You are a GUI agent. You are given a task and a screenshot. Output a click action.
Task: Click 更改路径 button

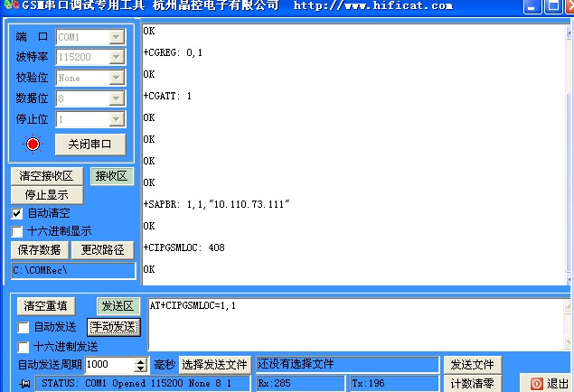point(102,250)
